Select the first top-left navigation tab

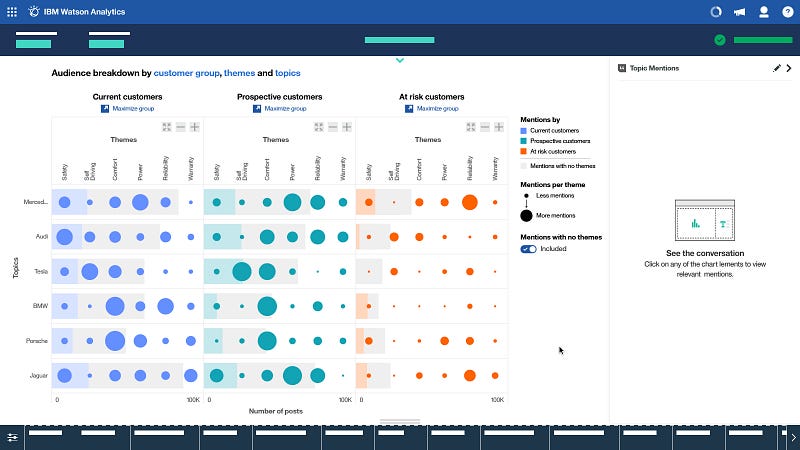click(x=36, y=40)
